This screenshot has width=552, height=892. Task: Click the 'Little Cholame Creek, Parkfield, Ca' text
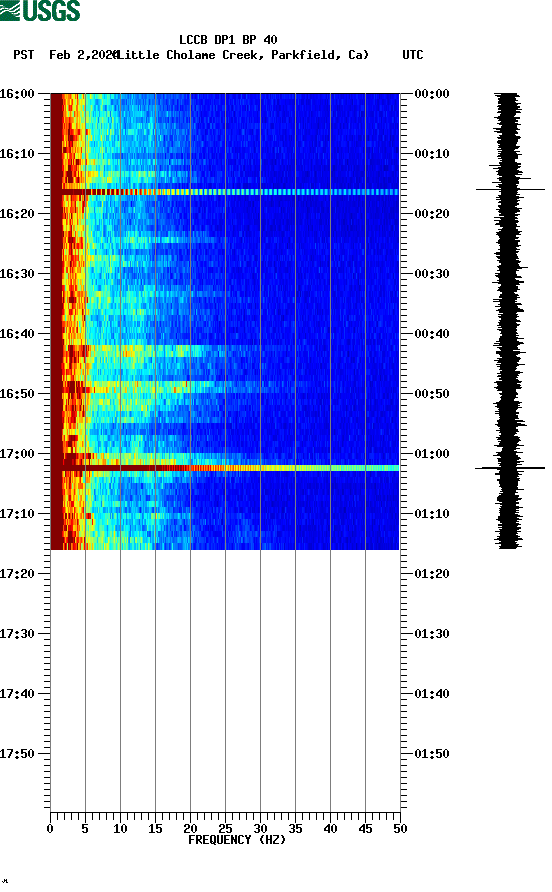click(x=243, y=55)
